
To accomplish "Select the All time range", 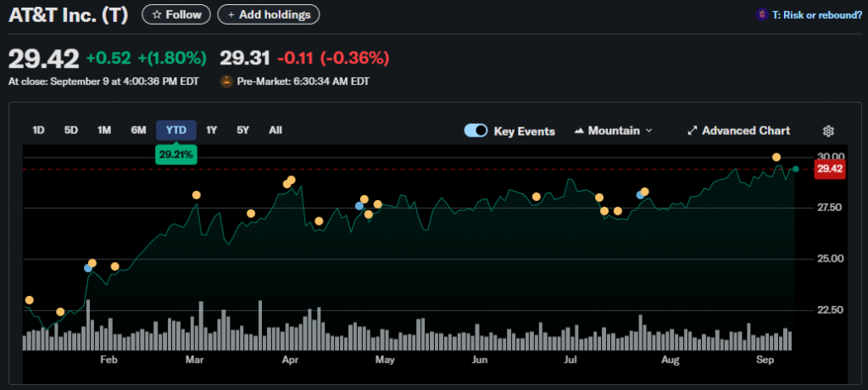I will coord(275,131).
